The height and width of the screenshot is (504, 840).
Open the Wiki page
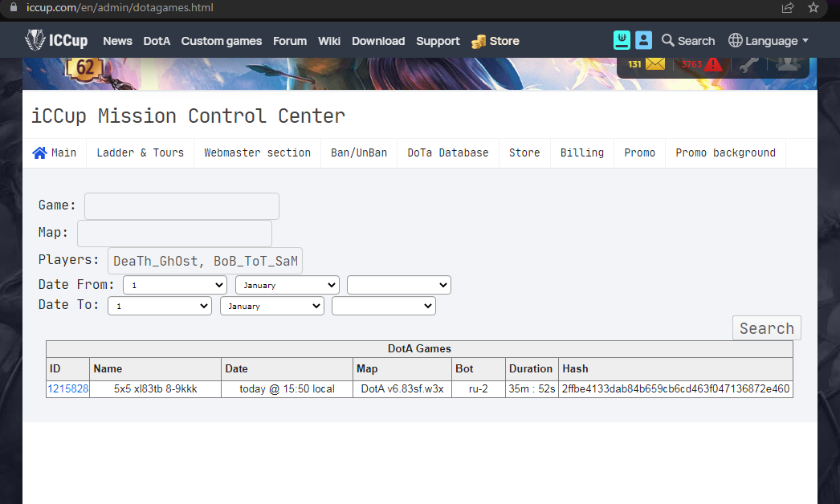329,41
